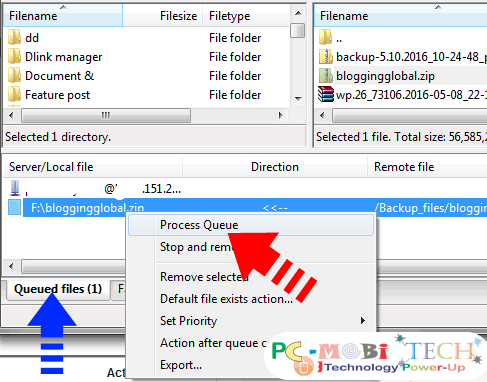Screen dimensions: 487x382
Task: Click local pane horizontal scrollbar thumb
Action: (x=106, y=116)
